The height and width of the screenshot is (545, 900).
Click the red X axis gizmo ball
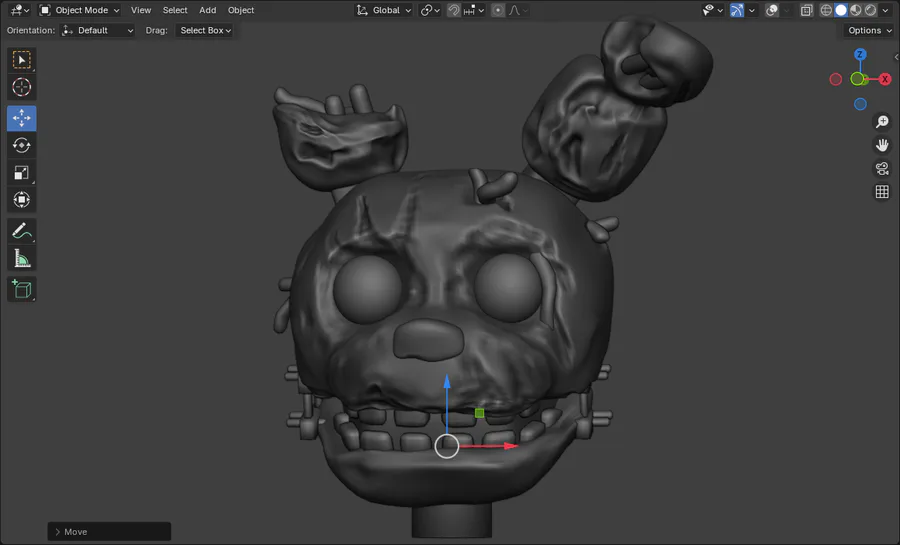pyautogui.click(x=885, y=79)
